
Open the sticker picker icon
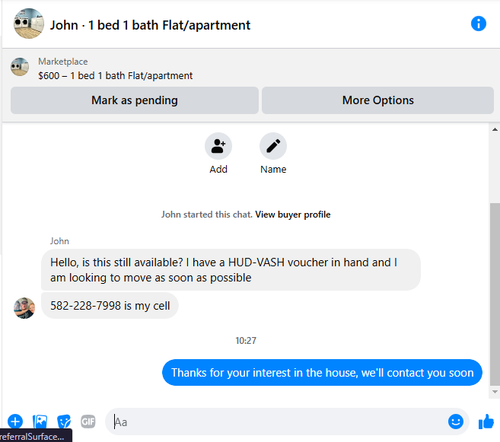point(64,422)
